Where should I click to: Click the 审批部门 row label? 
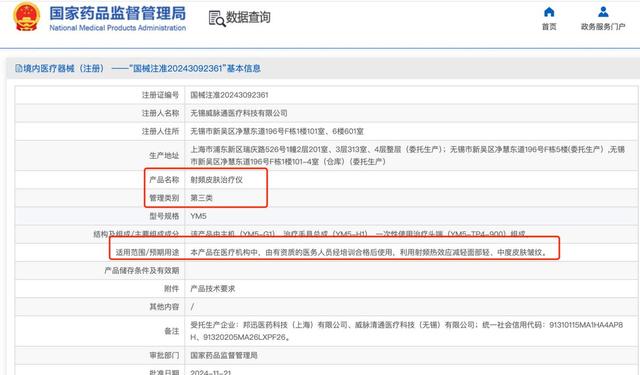(x=164, y=355)
